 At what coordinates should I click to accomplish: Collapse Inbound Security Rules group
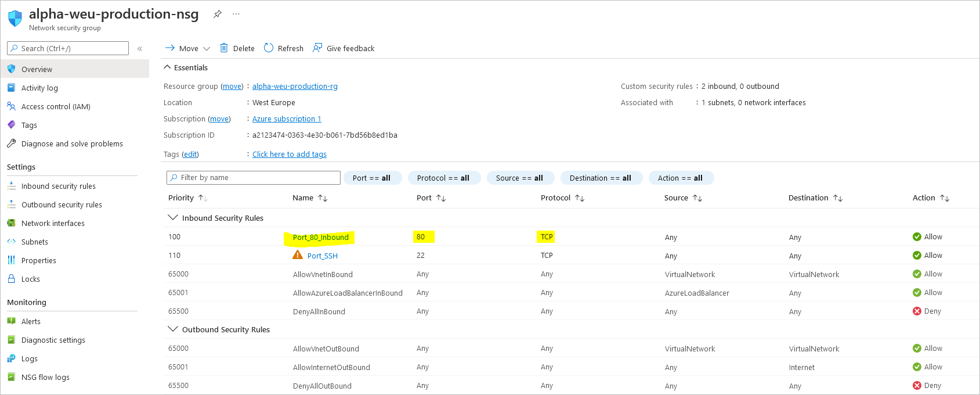coord(172,217)
